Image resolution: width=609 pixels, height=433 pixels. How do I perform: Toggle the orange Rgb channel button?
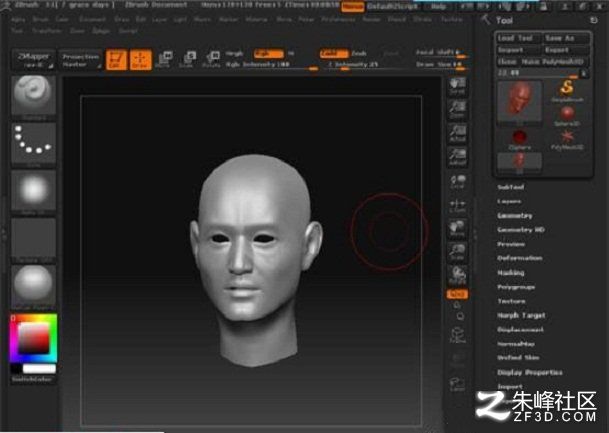point(268,54)
